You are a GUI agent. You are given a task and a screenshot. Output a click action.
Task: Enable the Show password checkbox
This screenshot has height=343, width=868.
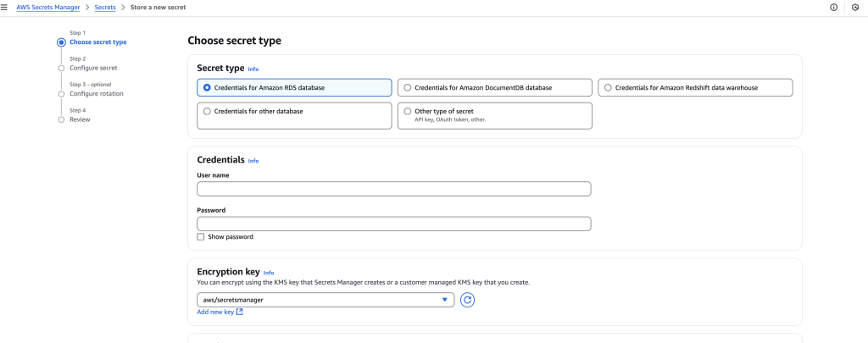tap(201, 237)
